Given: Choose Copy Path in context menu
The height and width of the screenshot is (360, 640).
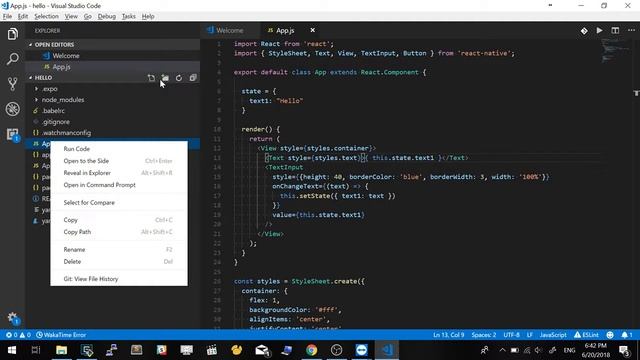Looking at the screenshot, I should coord(119,232).
